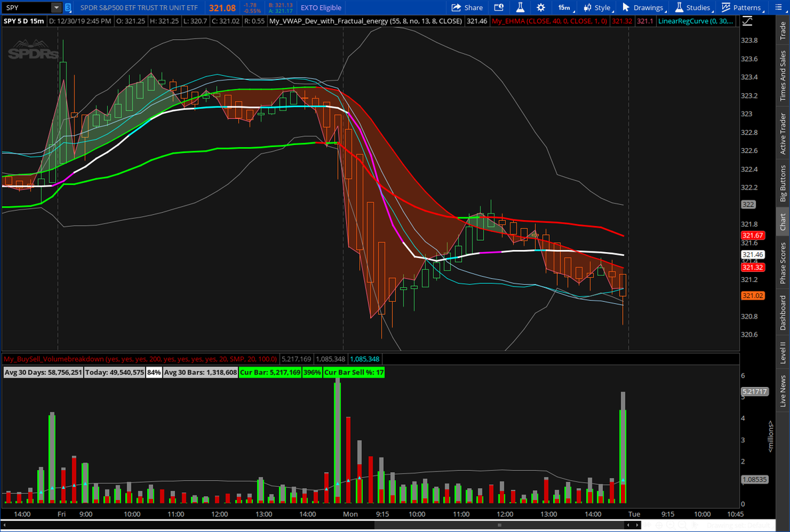Image resolution: width=790 pixels, height=532 pixels.
Task: Open the alert/order entry icon beside Share
Action: pyautogui.click(x=498, y=7)
